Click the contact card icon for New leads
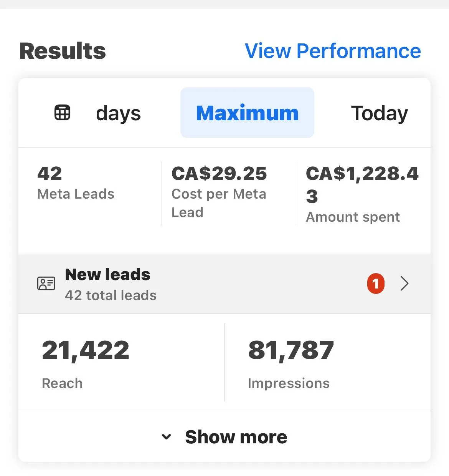 click(46, 284)
